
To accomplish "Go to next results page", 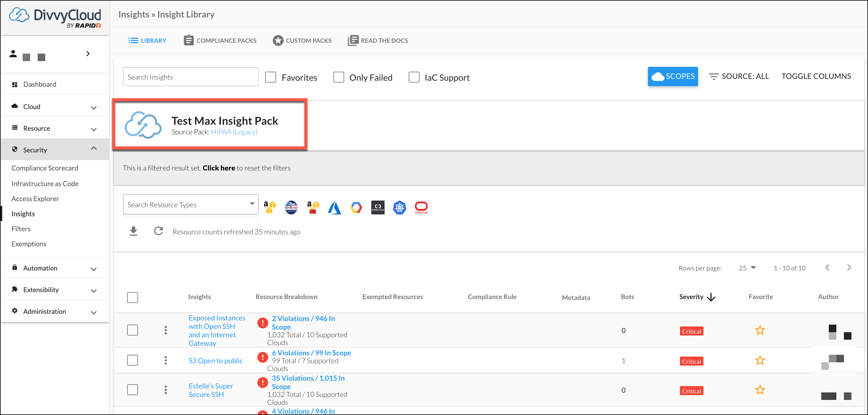I will point(849,267).
